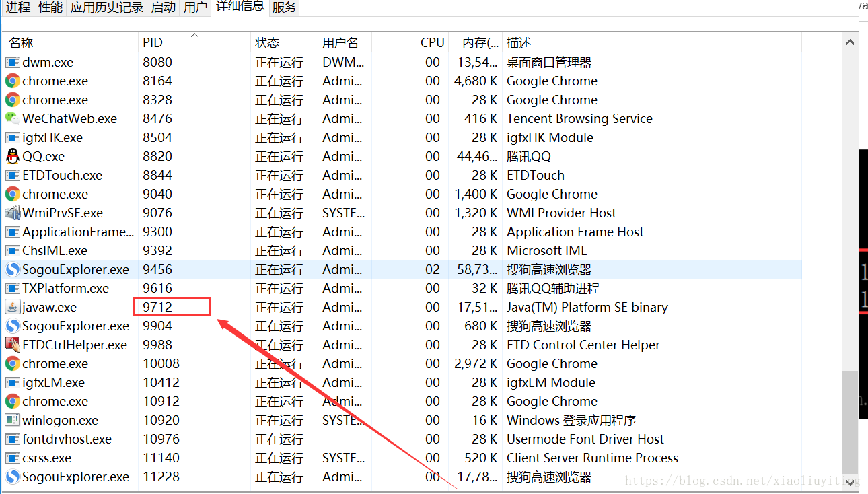Click description 'Tencent Browsing Service'
The width and height of the screenshot is (868, 494).
[579, 118]
